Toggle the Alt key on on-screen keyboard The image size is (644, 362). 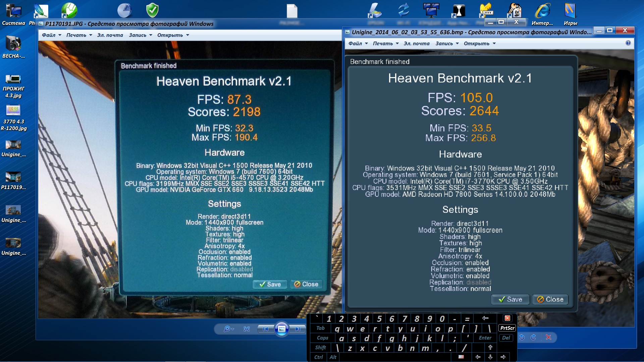coord(333,357)
